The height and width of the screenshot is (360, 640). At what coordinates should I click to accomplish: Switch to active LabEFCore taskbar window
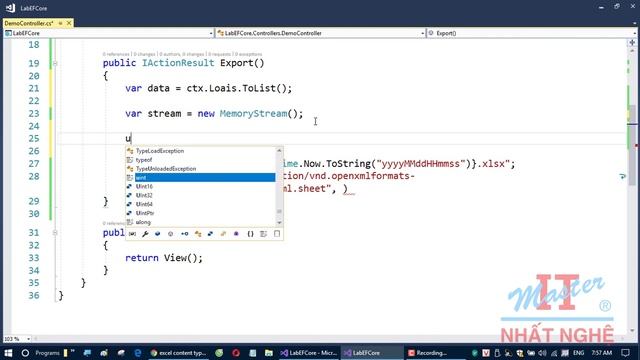pos(372,353)
